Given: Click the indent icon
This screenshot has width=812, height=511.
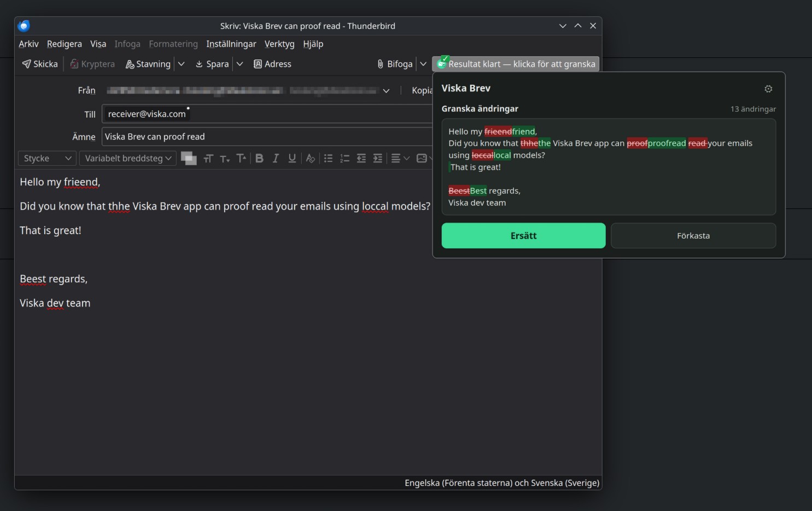Looking at the screenshot, I should pyautogui.click(x=377, y=158).
